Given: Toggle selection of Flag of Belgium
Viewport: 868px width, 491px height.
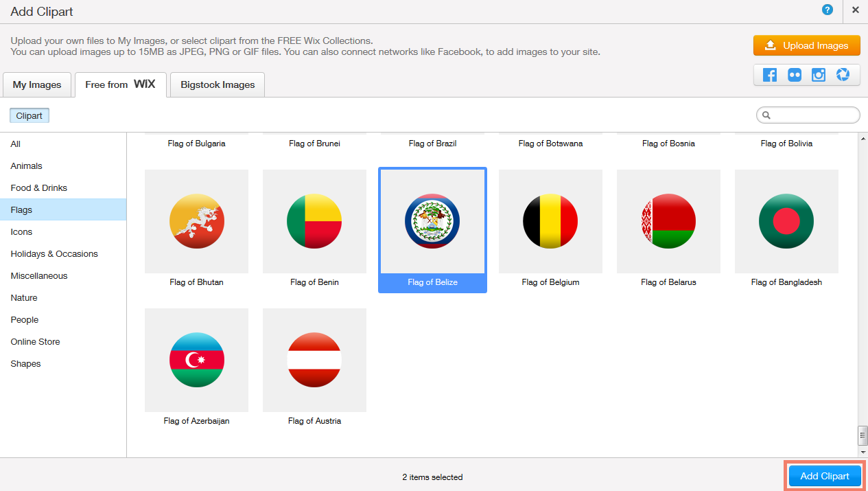Looking at the screenshot, I should (550, 222).
